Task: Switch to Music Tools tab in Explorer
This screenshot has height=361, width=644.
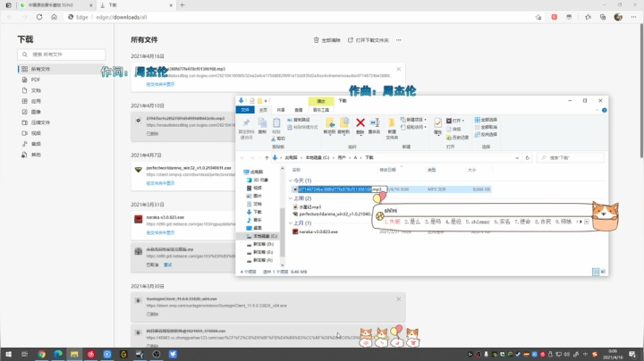Action: pos(321,110)
